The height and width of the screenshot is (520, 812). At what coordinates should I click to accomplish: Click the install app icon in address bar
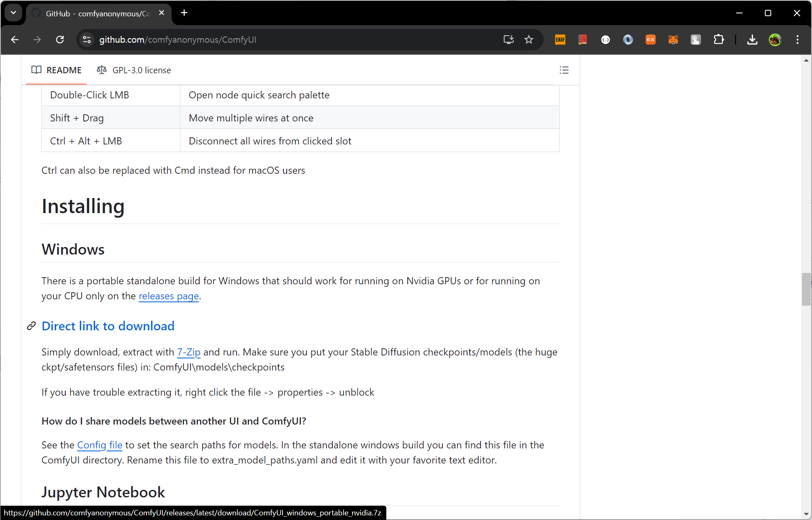pos(508,39)
